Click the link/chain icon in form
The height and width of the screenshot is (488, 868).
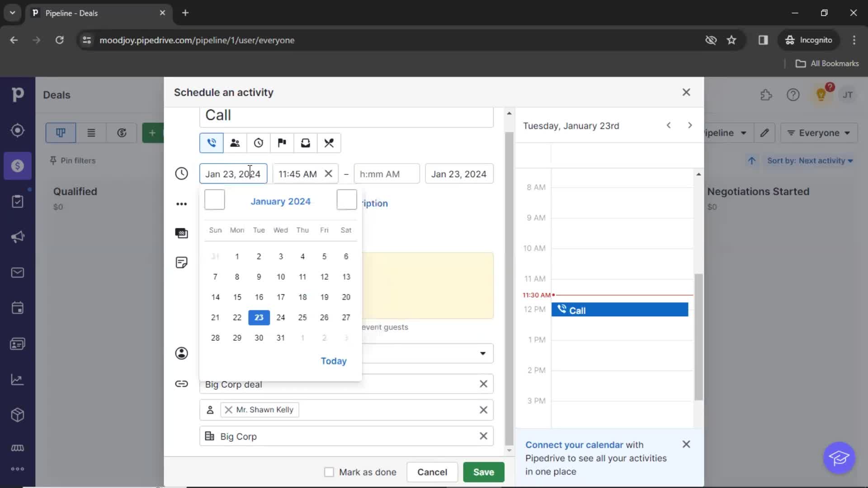click(182, 384)
